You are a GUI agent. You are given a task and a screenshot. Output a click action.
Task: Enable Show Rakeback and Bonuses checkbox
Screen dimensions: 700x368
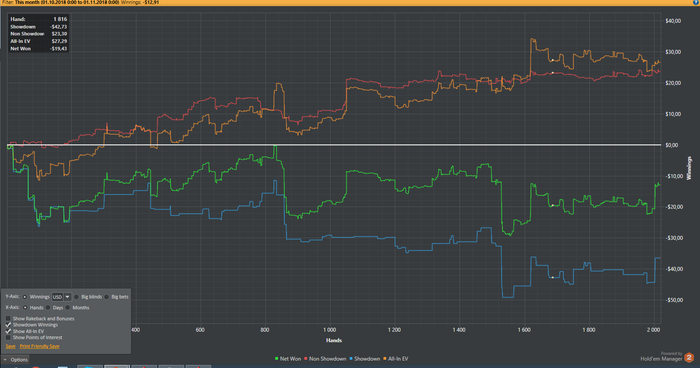pyautogui.click(x=8, y=318)
